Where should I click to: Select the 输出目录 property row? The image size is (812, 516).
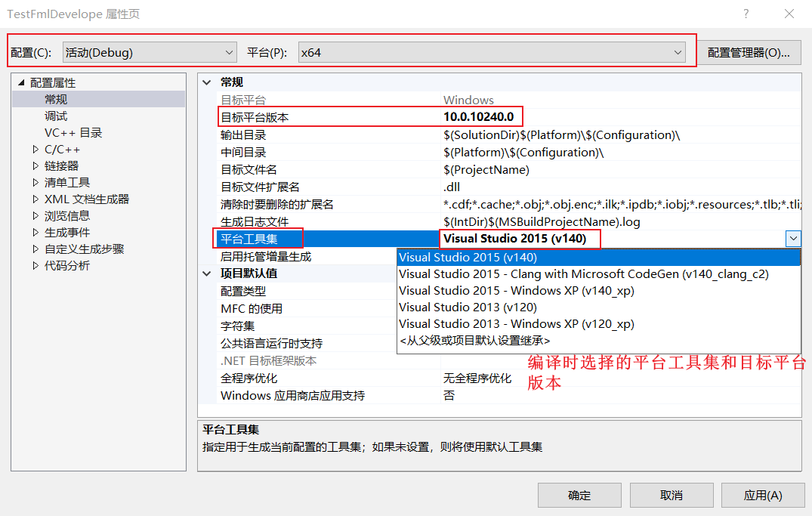[509, 135]
